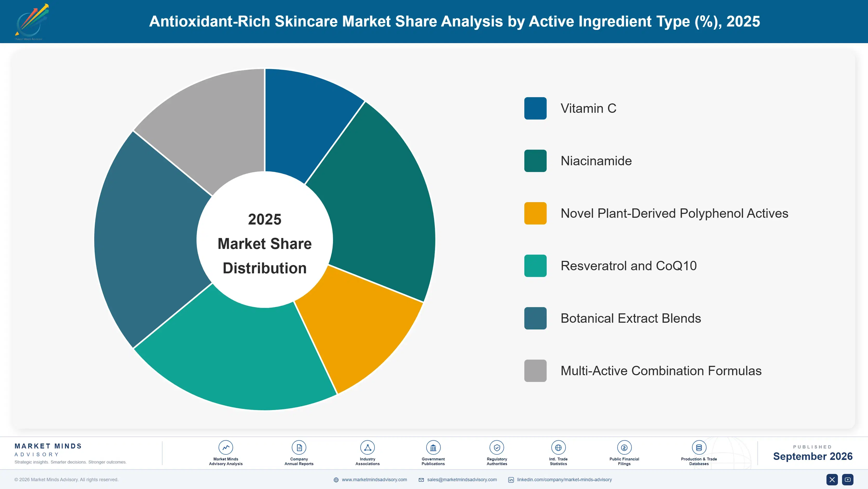
Task: Click the 'September 2026' published date
Action: coord(812,456)
